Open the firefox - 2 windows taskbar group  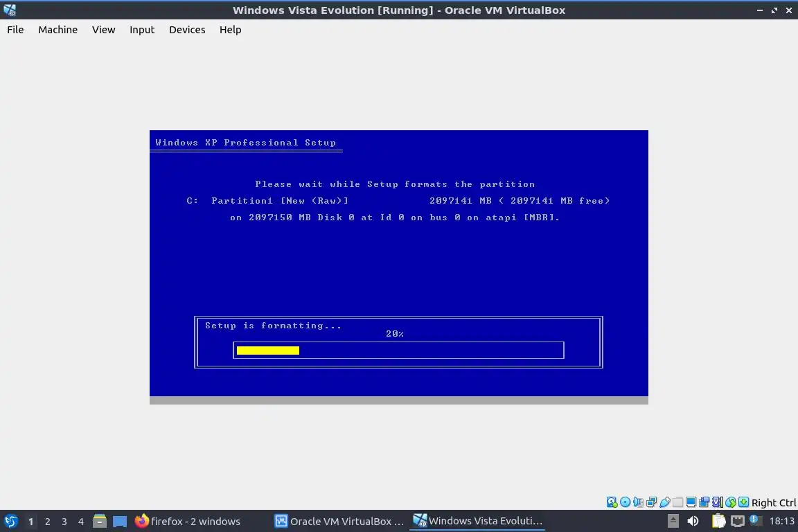[x=188, y=522]
